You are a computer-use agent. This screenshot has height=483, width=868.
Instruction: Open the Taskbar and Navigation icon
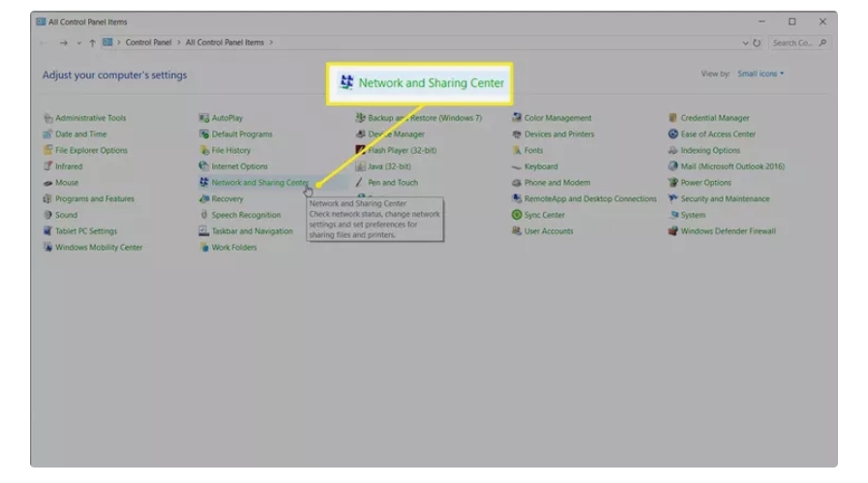pyautogui.click(x=204, y=231)
